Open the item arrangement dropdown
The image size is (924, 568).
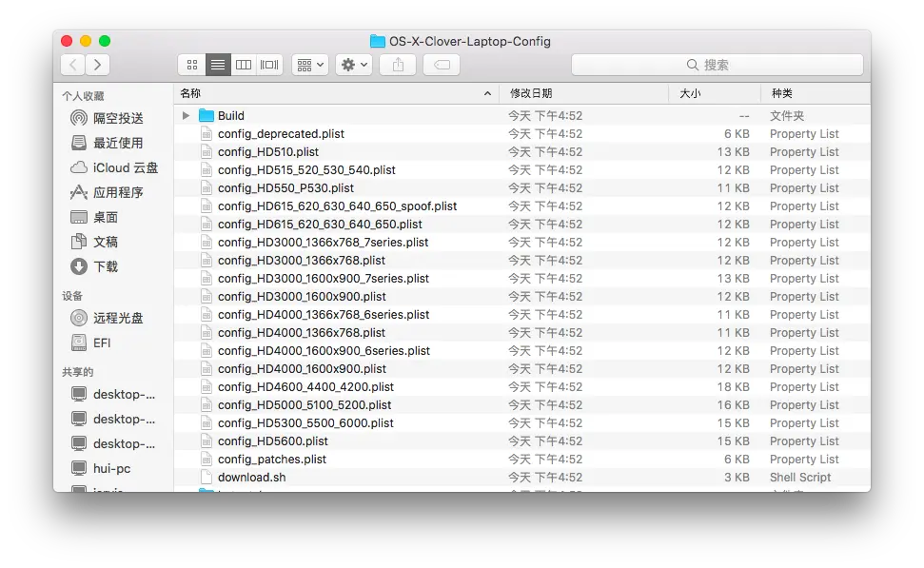(308, 64)
